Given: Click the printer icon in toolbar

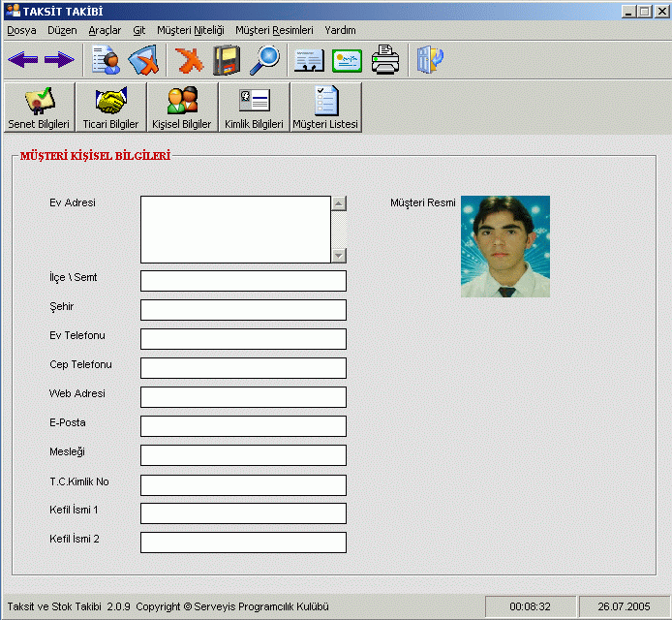Looking at the screenshot, I should click(385, 60).
